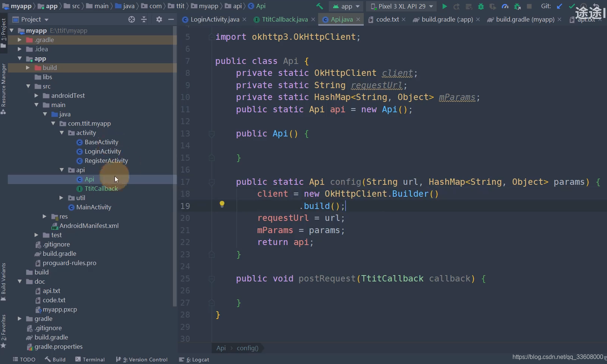
Task: Expand the test folder
Action: 36,235
